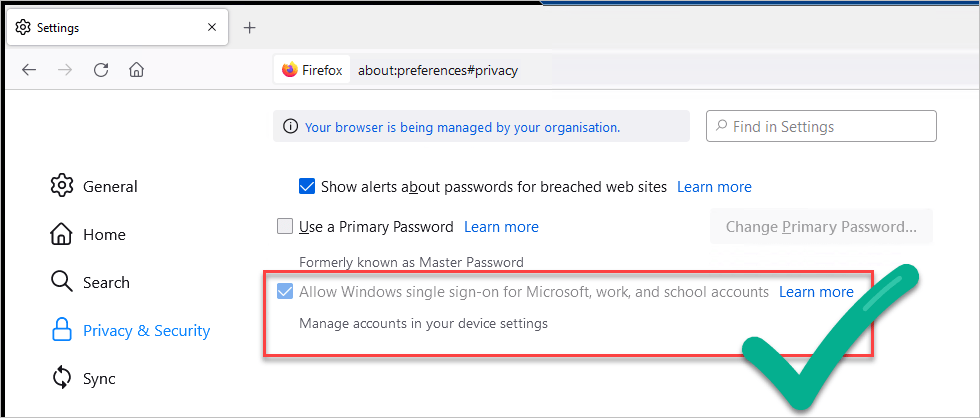Open Learn more link for single sign-on
The image size is (980, 418).
[816, 292]
